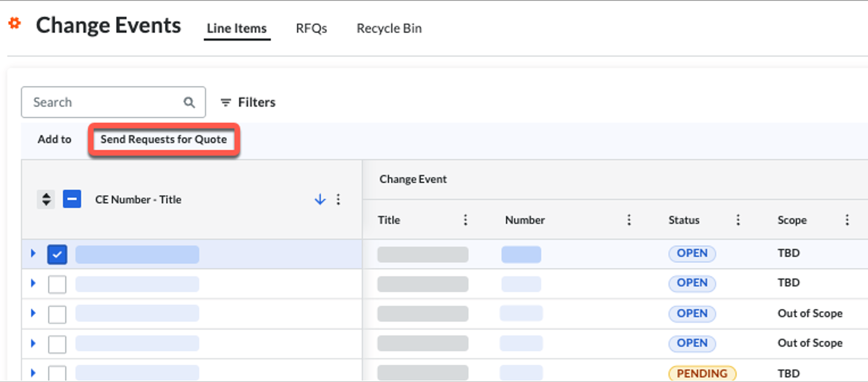Click the Status column header

coord(684,220)
